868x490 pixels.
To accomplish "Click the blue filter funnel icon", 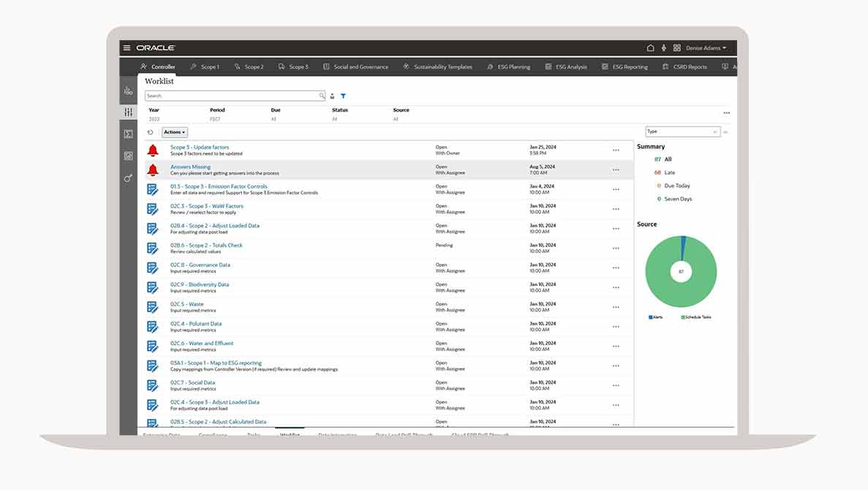I will point(343,96).
